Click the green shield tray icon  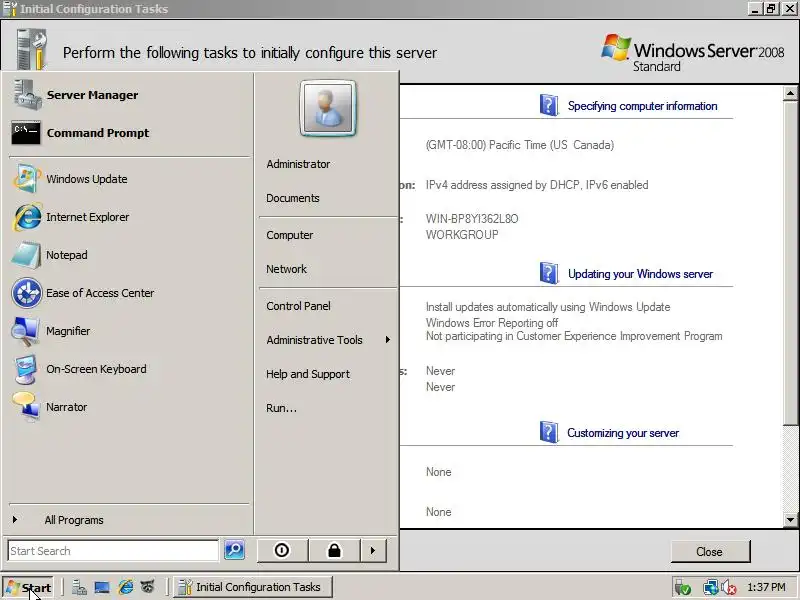click(682, 588)
